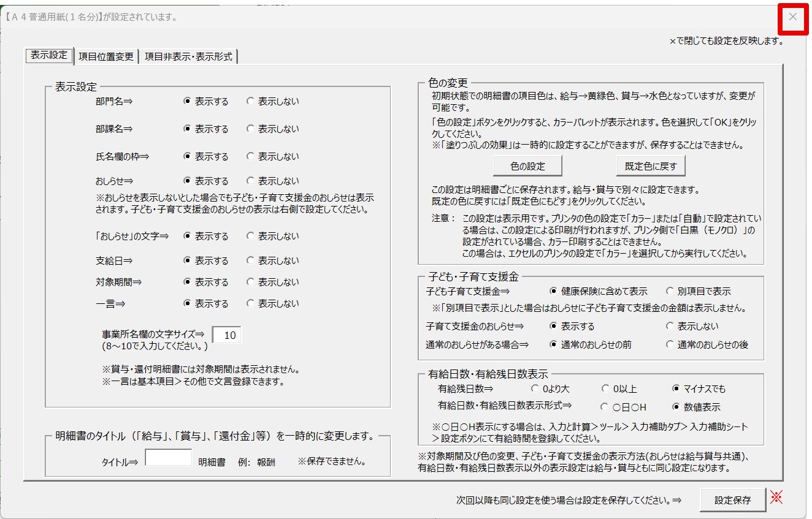812x519 pixels.
Task: Click the 既定色に戻す button
Action: tap(651, 166)
